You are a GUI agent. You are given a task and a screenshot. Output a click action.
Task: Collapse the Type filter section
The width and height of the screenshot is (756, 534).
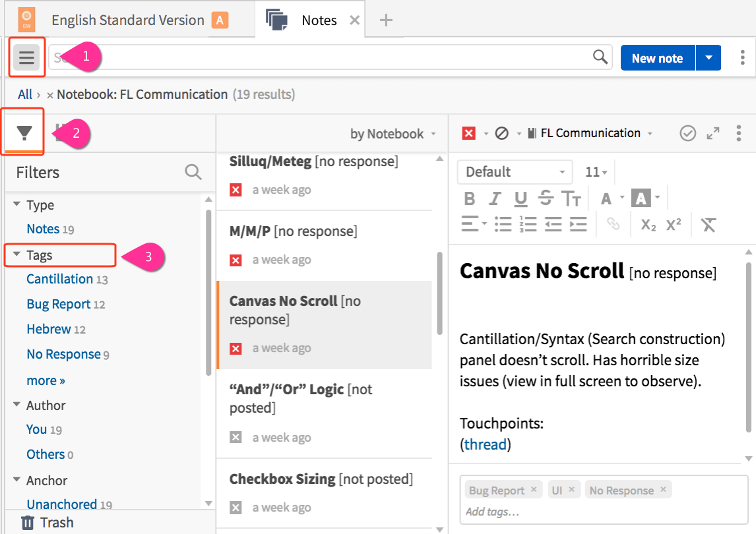[17, 204]
